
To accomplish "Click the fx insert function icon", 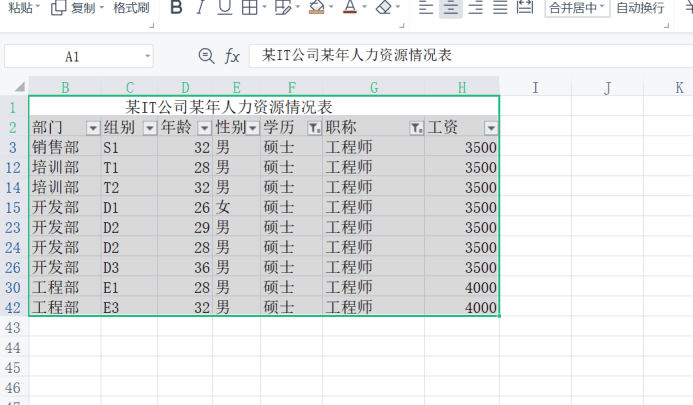I will pyautogui.click(x=232, y=56).
